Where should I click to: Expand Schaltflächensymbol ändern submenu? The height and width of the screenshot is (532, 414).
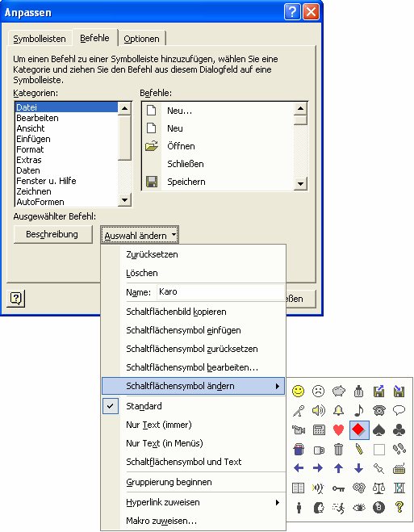point(194,386)
